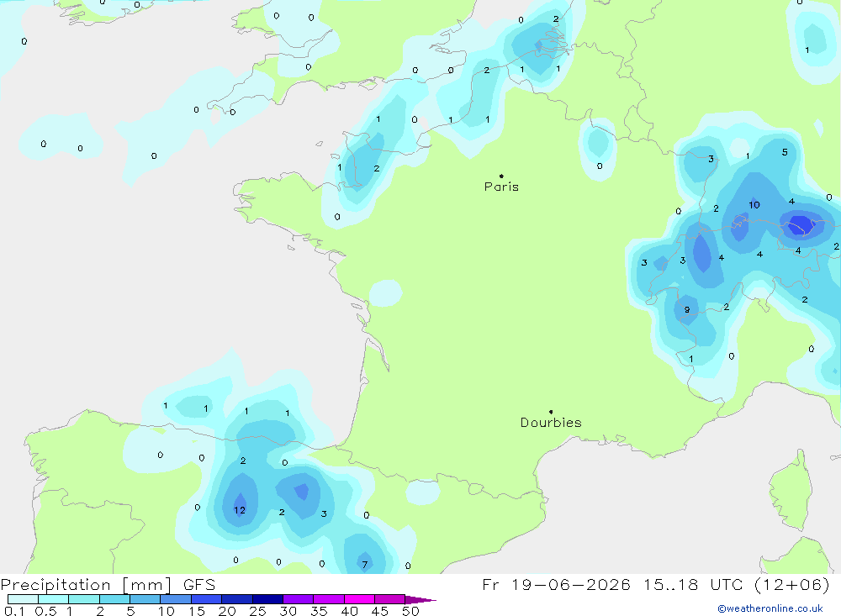
Task: Pick the 0.1–0.5 mm legend swatch
Action: pos(23,599)
